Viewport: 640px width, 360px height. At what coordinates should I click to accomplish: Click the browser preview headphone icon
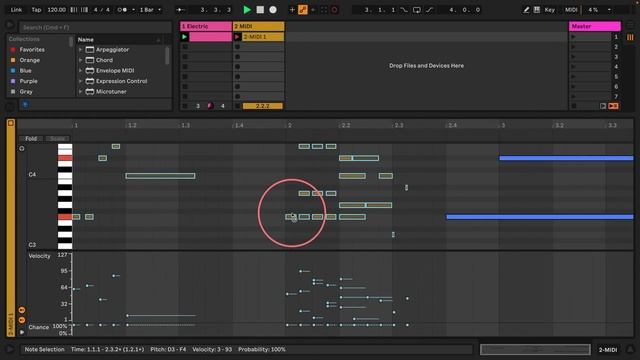coord(25,105)
